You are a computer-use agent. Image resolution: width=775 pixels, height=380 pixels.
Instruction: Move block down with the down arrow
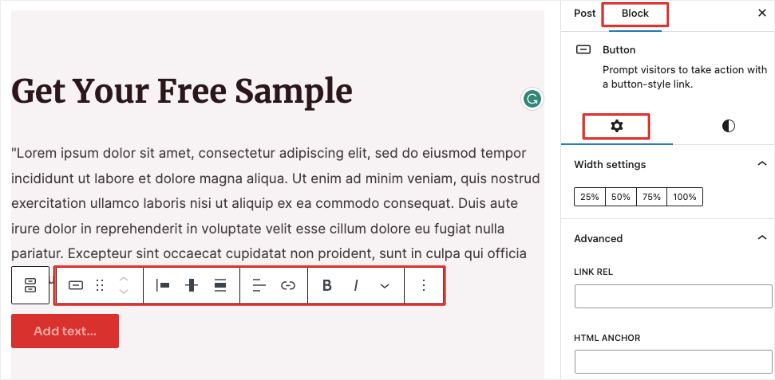coord(124,292)
